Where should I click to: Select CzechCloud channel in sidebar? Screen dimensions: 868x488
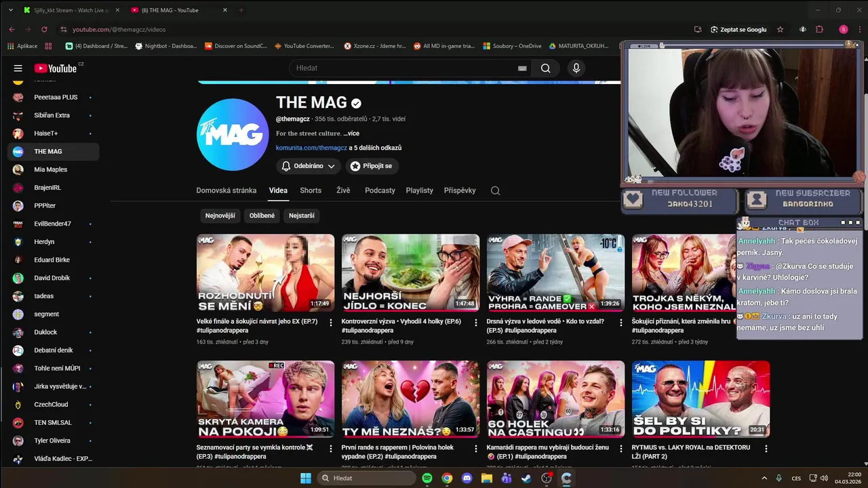[53, 405]
